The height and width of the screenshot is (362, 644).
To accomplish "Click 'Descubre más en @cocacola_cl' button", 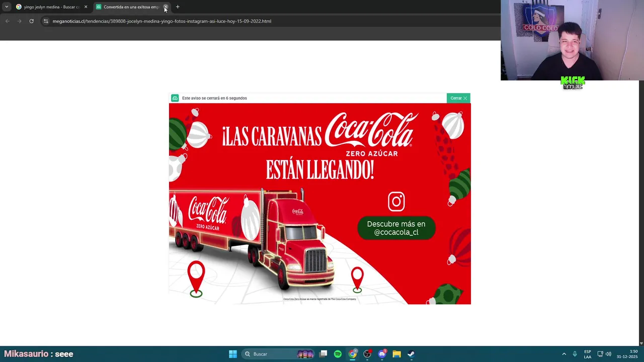I will (x=396, y=228).
